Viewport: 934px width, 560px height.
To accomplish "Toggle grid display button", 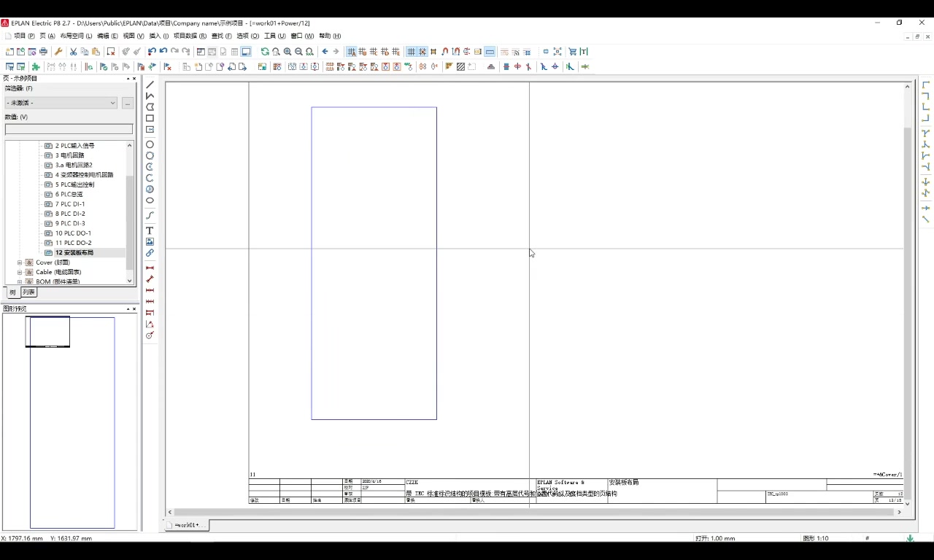I will [411, 52].
